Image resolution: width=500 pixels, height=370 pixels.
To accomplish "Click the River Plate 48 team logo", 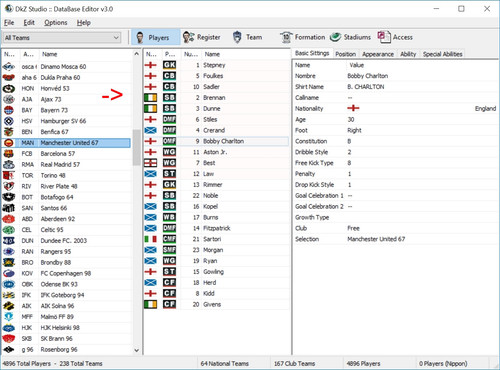I will click(x=9, y=186).
